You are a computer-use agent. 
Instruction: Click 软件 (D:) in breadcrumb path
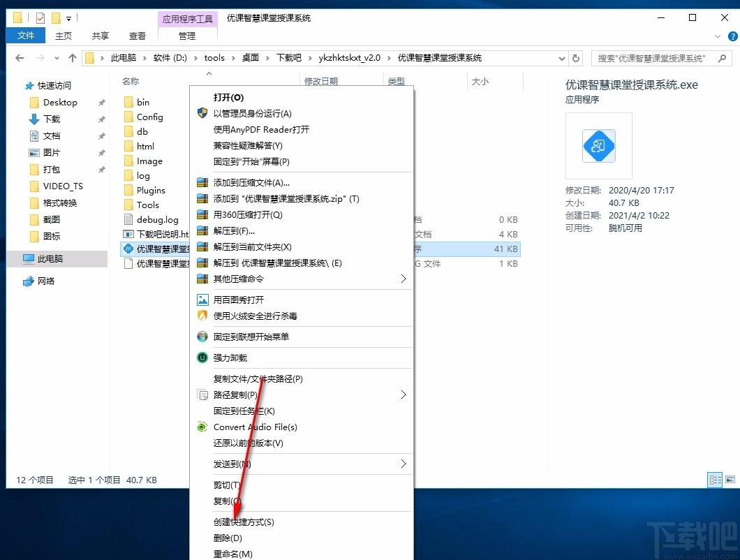pos(170,58)
